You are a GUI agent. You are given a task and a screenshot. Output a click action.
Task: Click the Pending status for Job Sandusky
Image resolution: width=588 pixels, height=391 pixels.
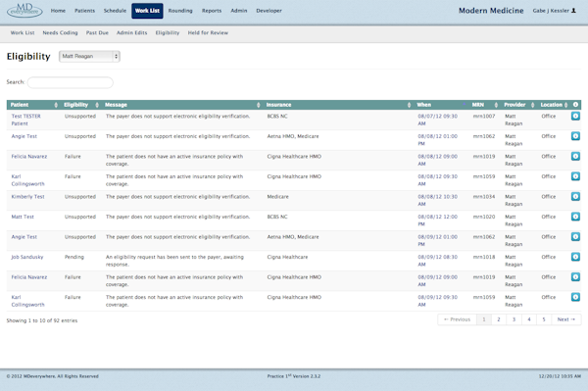point(74,257)
